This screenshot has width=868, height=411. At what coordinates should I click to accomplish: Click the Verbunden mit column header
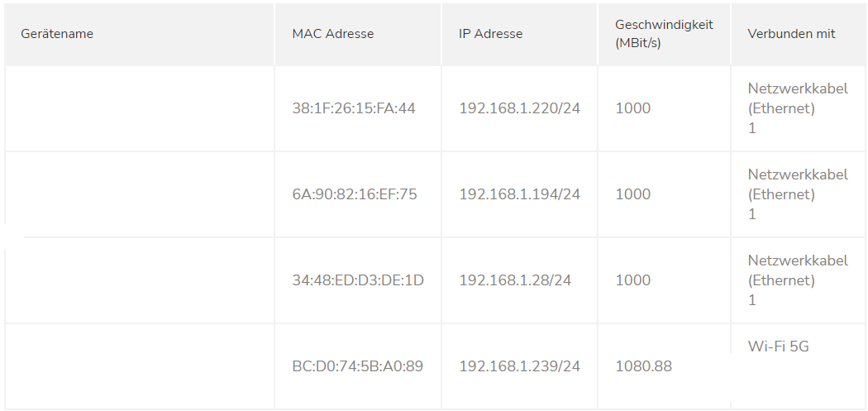tap(791, 34)
